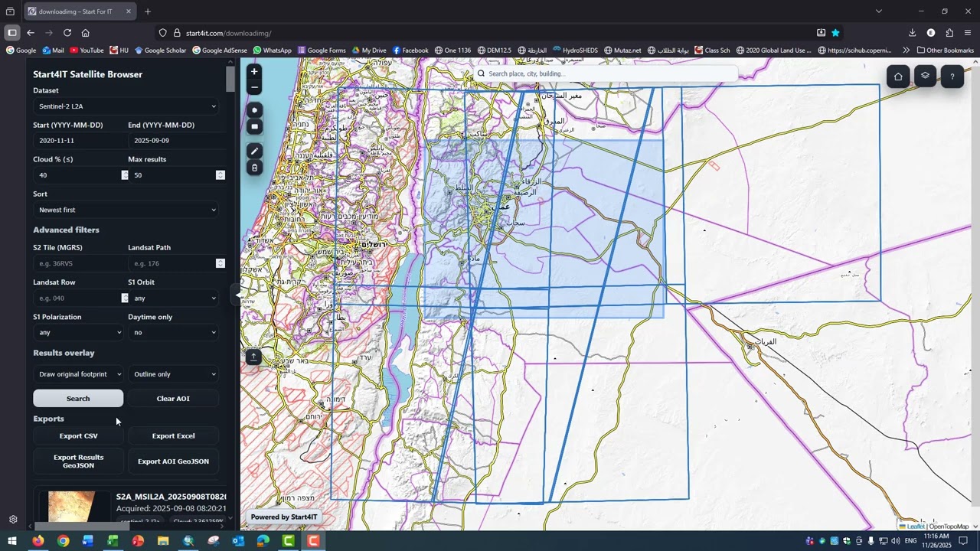Open the browser extensions menu

pyautogui.click(x=949, y=33)
